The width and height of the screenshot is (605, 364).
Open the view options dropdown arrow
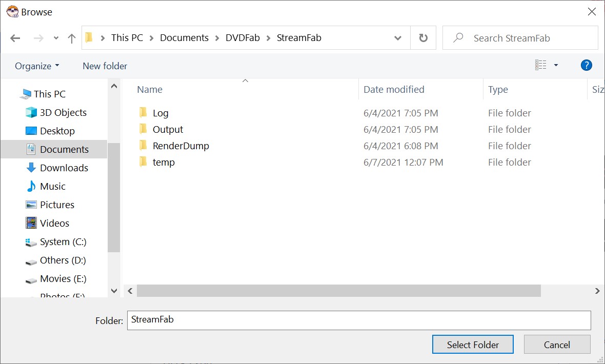(x=556, y=66)
